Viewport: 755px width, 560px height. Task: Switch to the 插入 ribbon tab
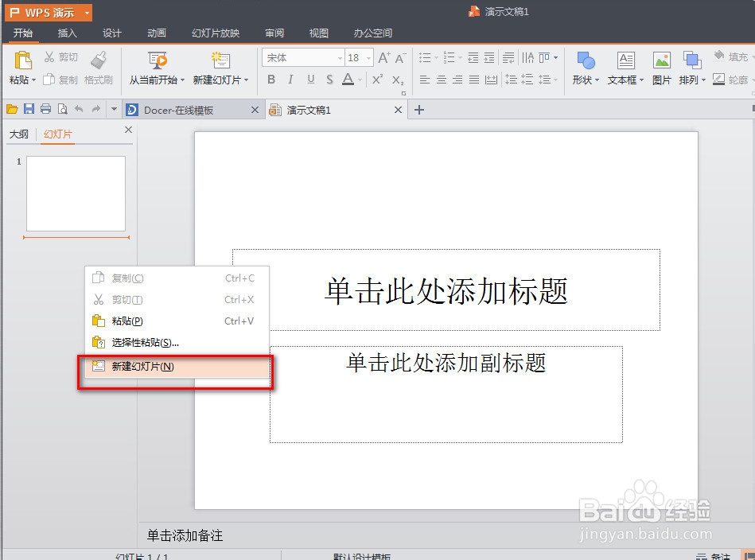coord(67,33)
